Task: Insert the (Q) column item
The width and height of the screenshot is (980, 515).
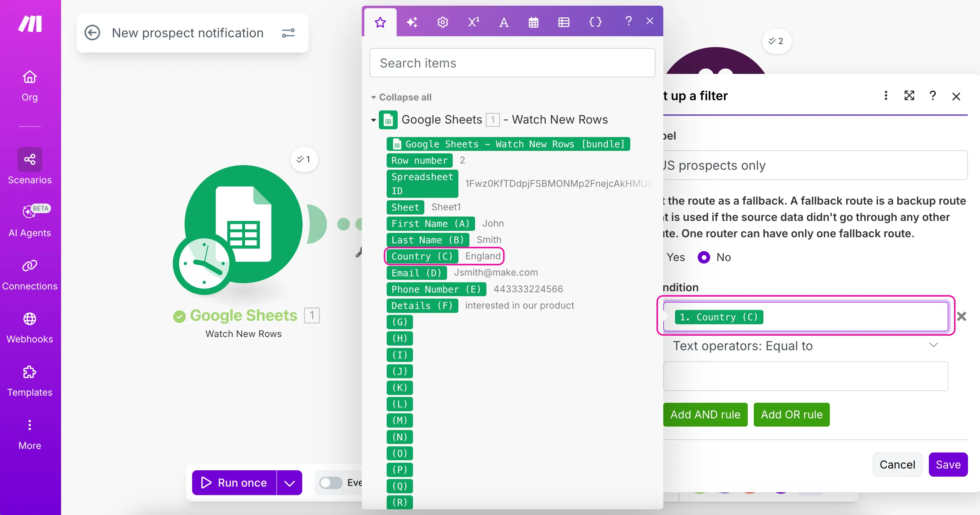Action: [399, 486]
